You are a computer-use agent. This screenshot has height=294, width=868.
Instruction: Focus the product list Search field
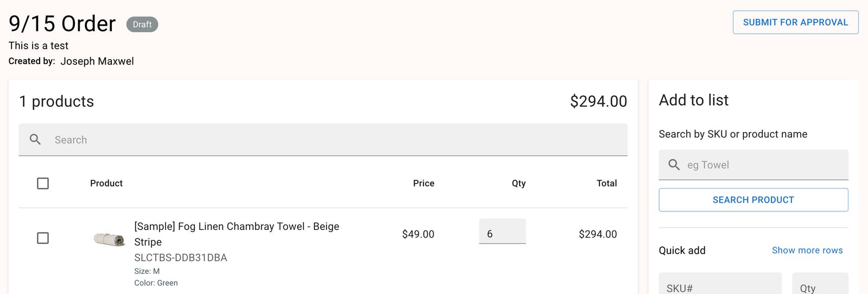pyautogui.click(x=323, y=140)
